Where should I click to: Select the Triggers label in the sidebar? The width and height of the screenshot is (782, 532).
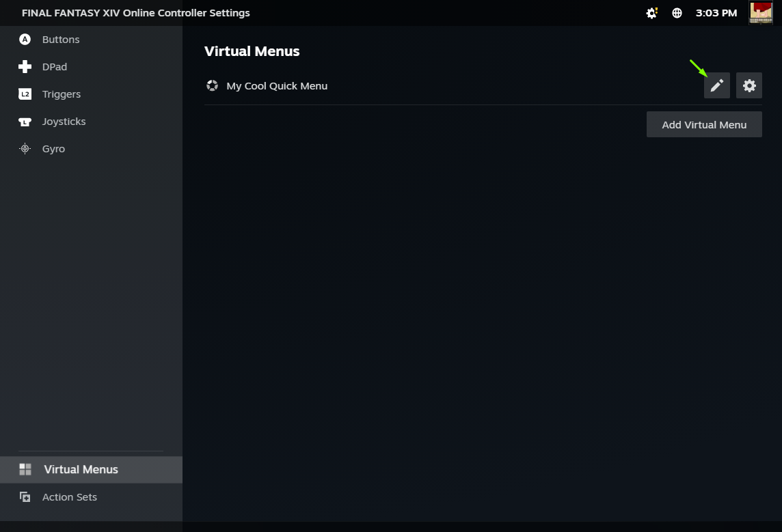tap(62, 94)
